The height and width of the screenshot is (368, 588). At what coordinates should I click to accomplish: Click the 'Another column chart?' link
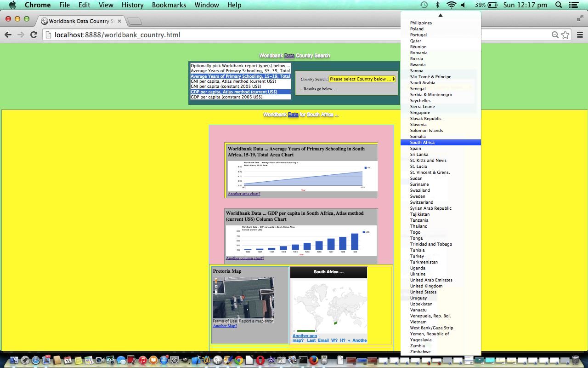coord(245,258)
